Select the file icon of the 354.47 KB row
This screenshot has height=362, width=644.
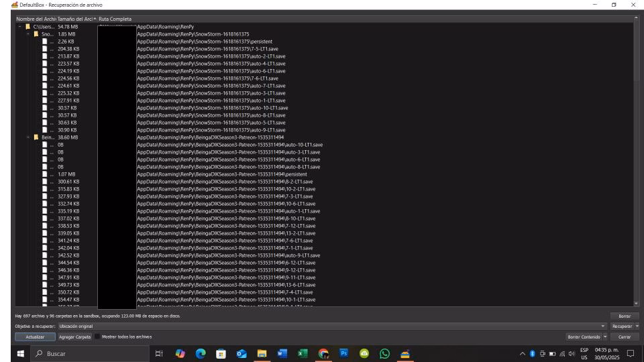44,300
